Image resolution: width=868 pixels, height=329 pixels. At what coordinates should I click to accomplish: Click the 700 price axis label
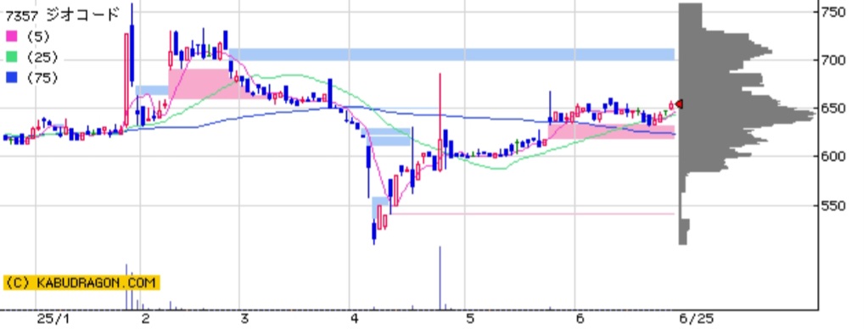coord(834,59)
